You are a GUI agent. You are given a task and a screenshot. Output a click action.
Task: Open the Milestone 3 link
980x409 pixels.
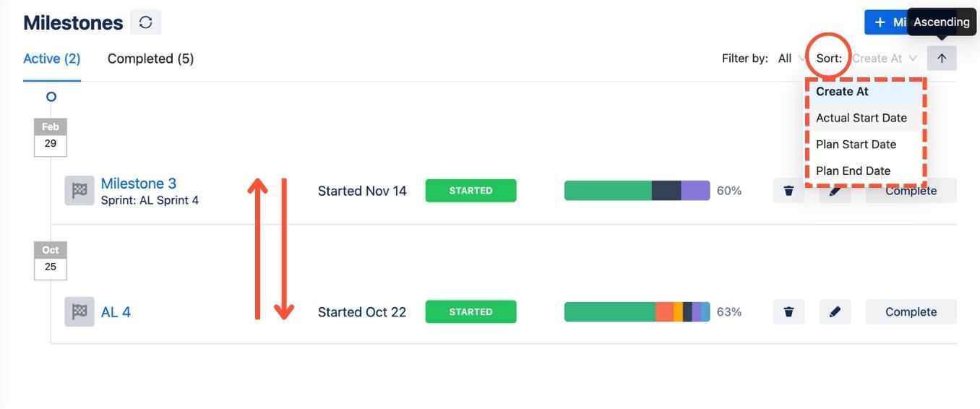point(138,184)
